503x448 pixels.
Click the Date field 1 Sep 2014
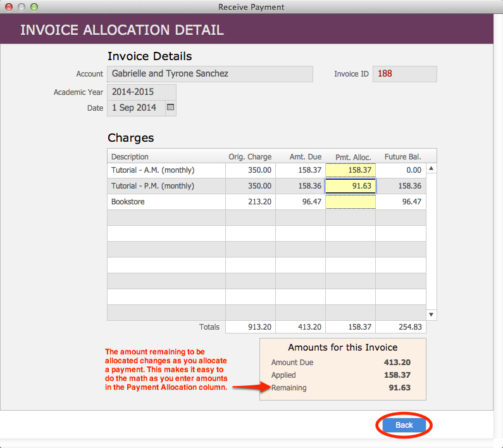136,108
